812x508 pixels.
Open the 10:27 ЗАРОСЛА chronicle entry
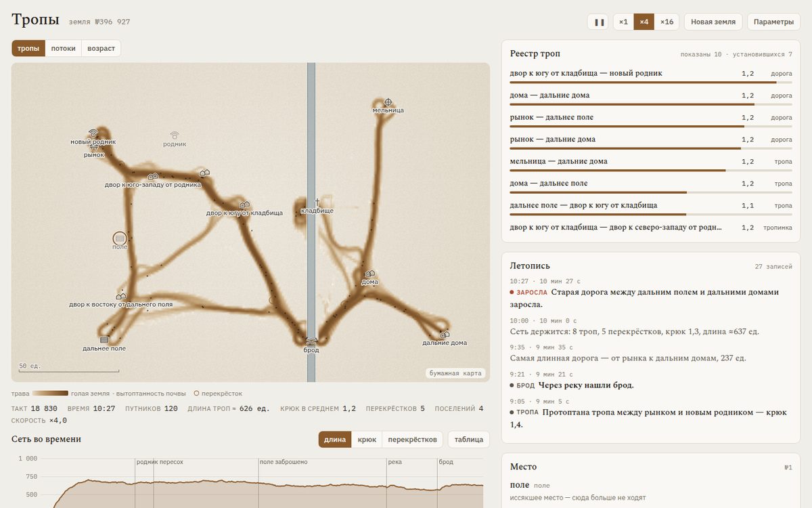(x=650, y=293)
